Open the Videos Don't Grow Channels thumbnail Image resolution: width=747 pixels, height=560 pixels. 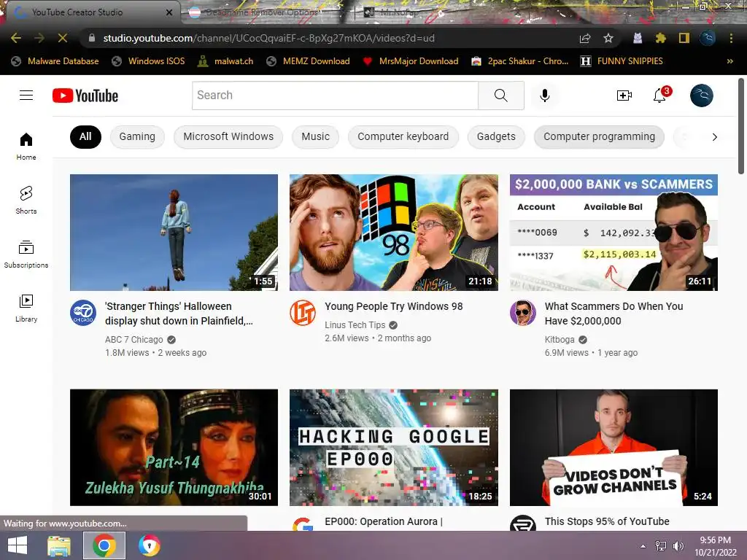(614, 448)
